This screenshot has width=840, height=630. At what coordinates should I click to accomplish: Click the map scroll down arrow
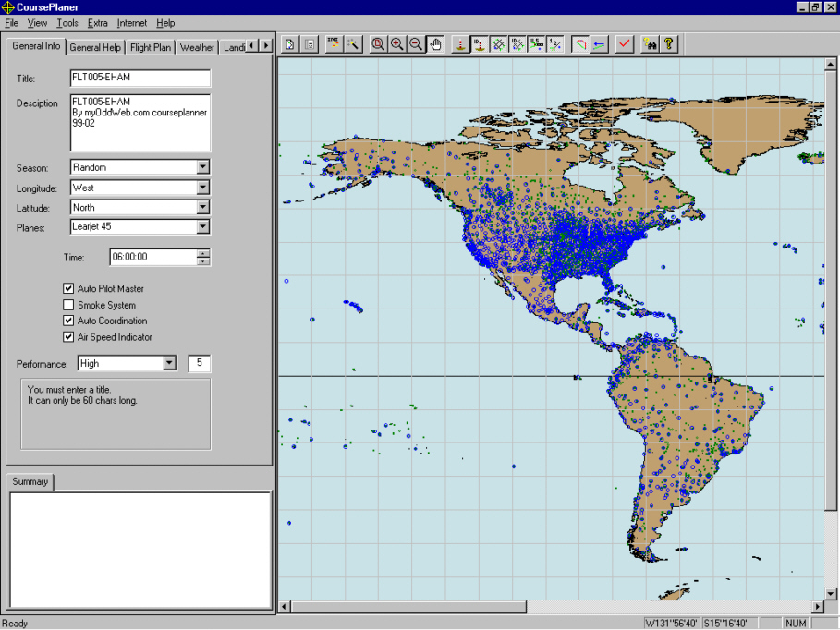point(831,594)
